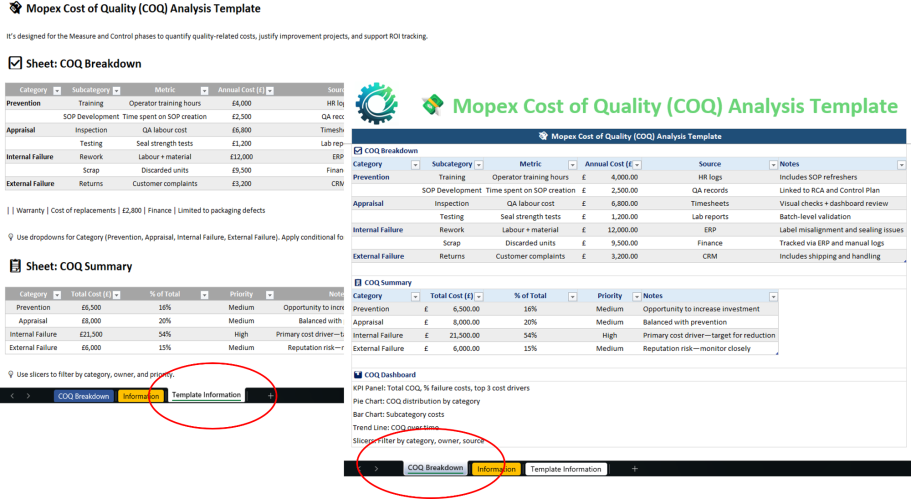Click the dark blue template title banner
This screenshot has width=911, height=499.
(x=629, y=136)
